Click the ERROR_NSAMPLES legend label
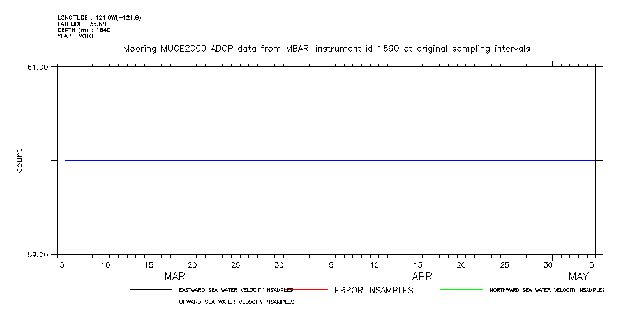Screen dimensions: 644x322 point(373,290)
